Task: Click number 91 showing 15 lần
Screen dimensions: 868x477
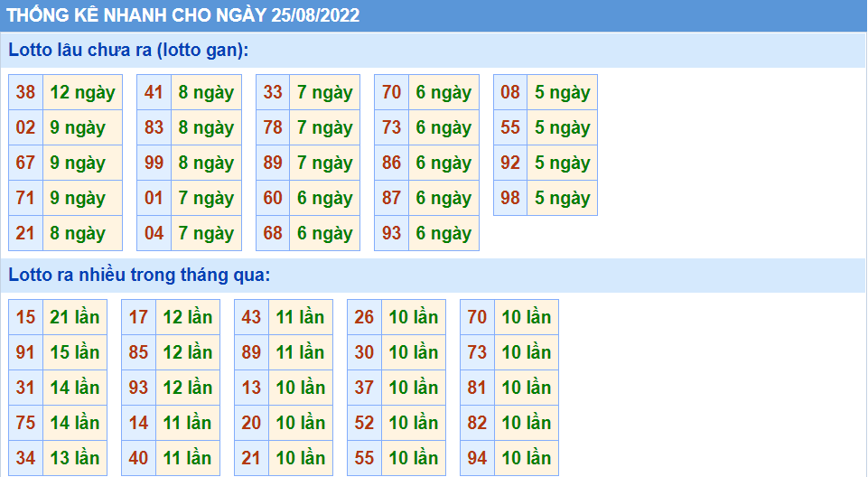Action: (x=26, y=352)
